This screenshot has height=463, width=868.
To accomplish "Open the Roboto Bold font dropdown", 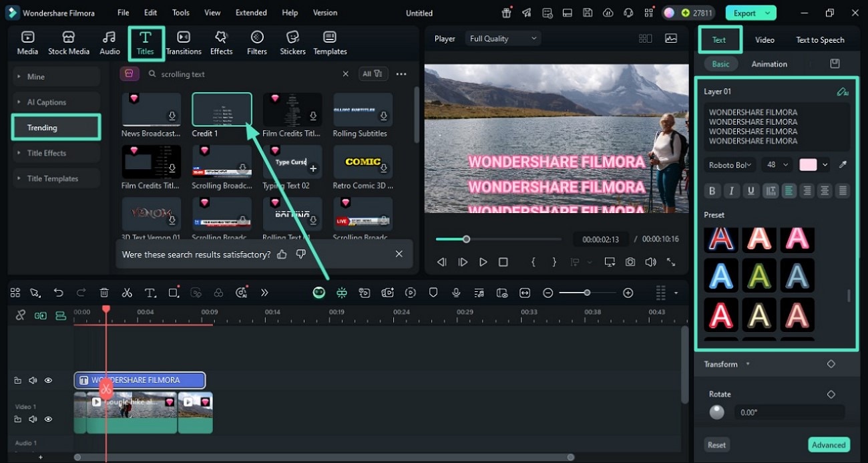I will click(730, 165).
